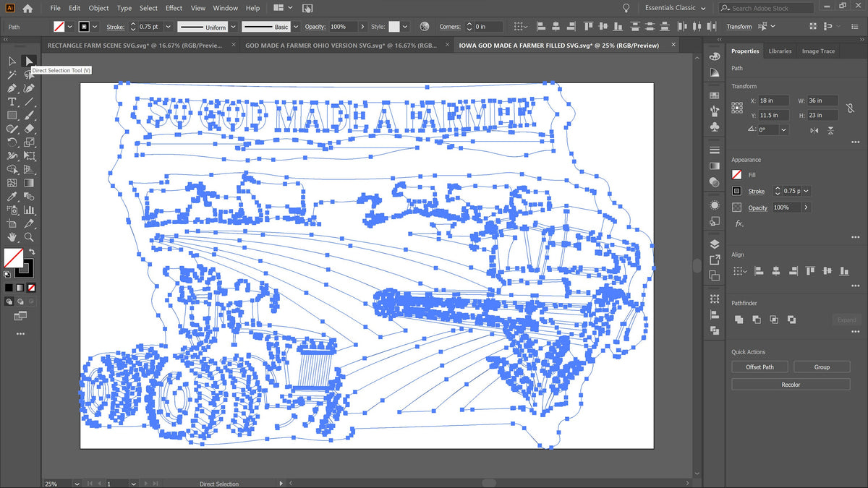This screenshot has height=488, width=868.
Task: Open the fx effects menu in Appearance
Action: click(x=739, y=223)
